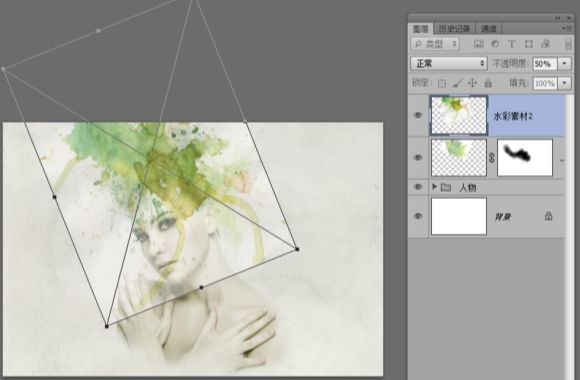Open the 类型 filter kind dropdown
580x380 pixels.
435,44
